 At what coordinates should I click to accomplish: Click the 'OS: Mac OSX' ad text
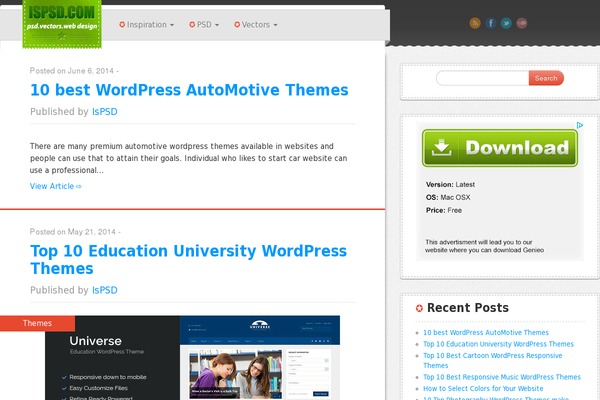point(448,198)
